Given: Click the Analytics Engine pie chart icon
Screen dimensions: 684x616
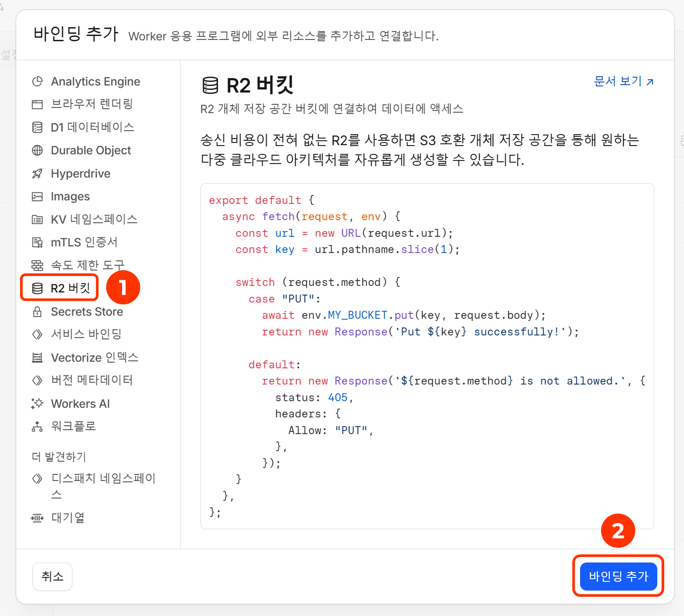Looking at the screenshot, I should 37,82.
